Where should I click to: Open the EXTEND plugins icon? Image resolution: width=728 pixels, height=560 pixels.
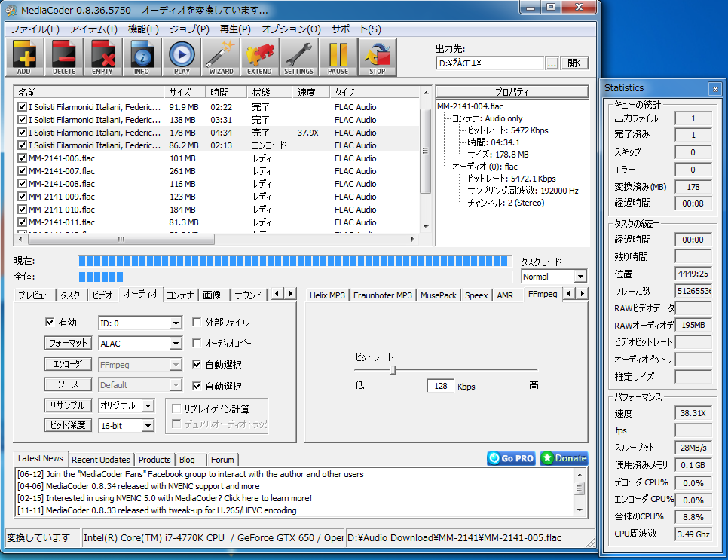[x=259, y=57]
